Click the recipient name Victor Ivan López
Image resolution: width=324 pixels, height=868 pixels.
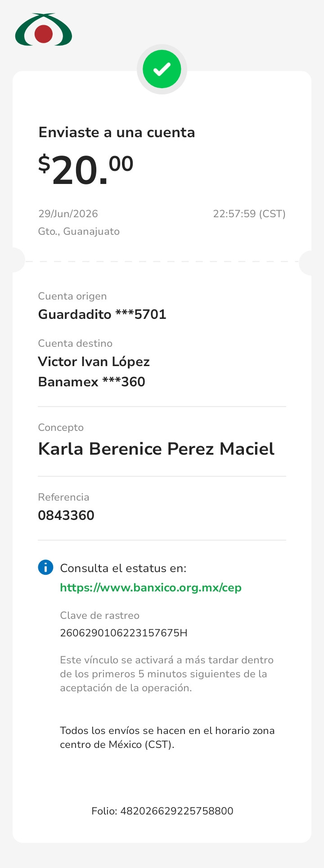(94, 362)
